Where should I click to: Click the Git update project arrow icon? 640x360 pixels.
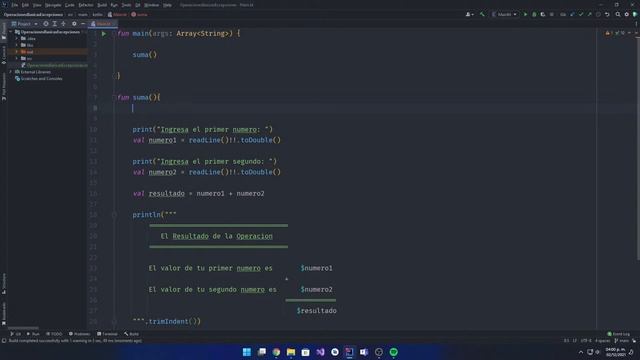[x=572, y=14]
